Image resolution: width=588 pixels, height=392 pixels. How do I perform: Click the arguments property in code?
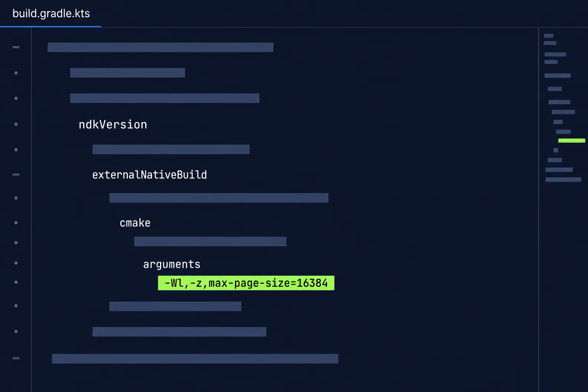click(172, 264)
